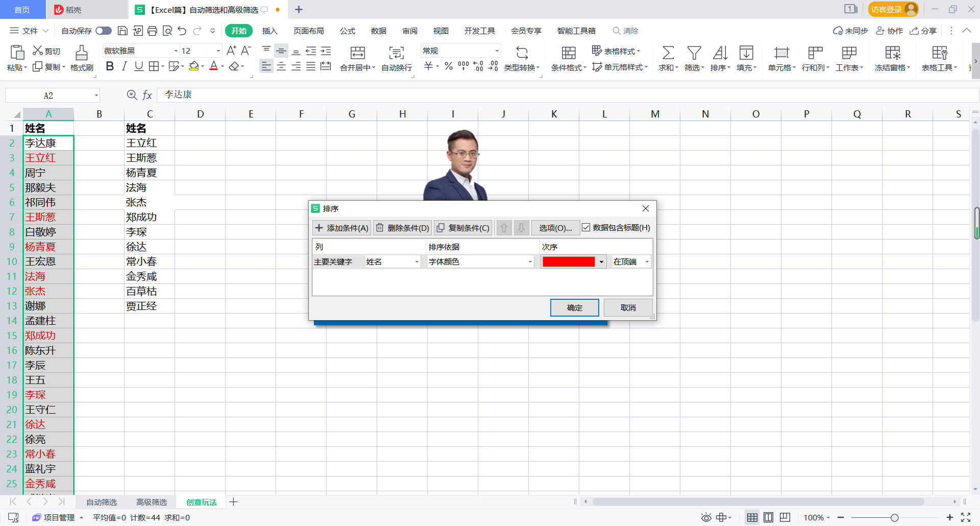
Task: Toggle the 自动保存 autosave switch
Action: 103,31
